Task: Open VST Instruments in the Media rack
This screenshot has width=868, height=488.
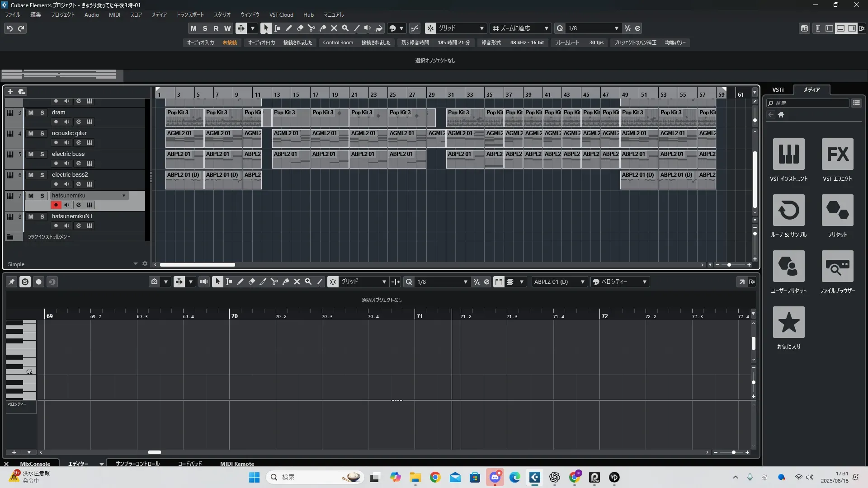Action: click(788, 155)
